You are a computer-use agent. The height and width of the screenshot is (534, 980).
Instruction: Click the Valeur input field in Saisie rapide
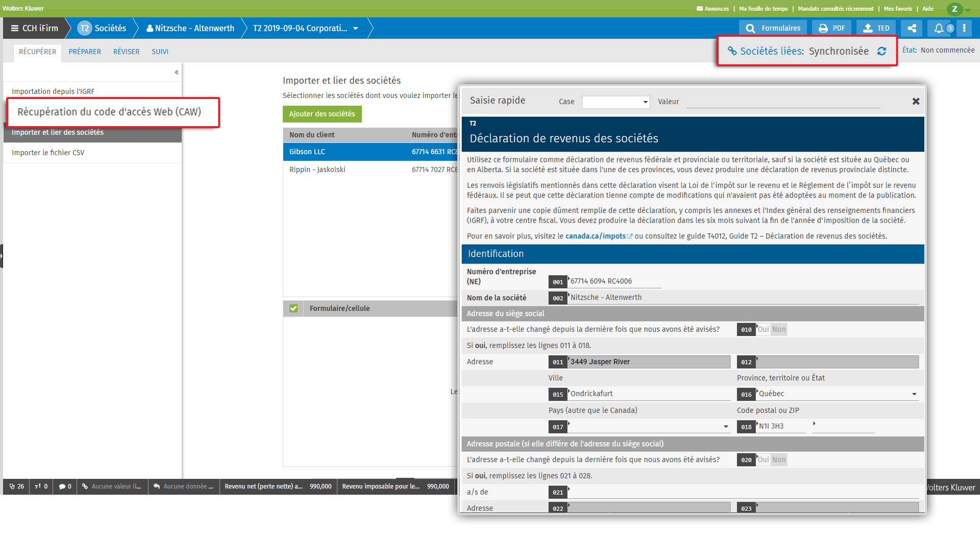(783, 102)
